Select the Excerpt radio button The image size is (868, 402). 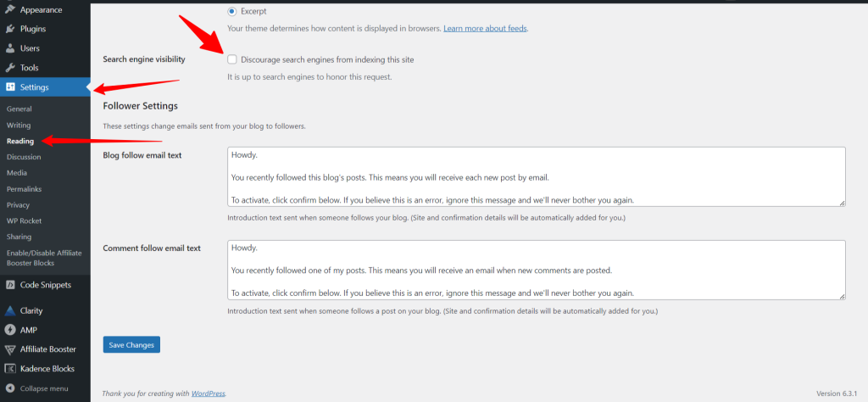[x=232, y=12]
